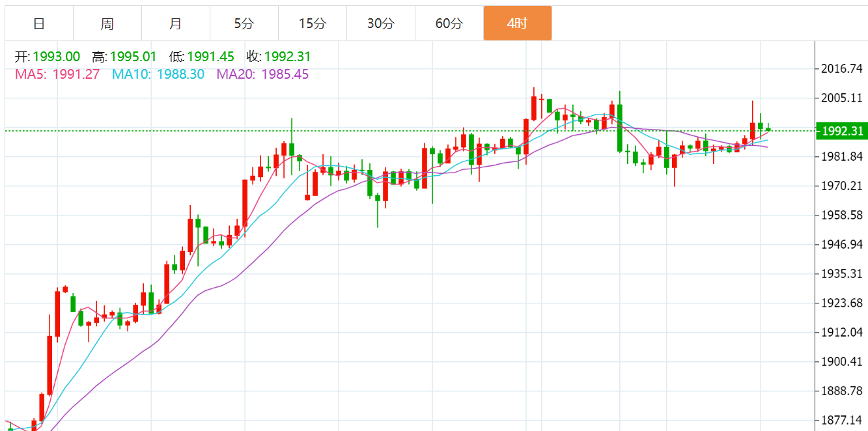Click the 高 high price value 1995.01
The width and height of the screenshot is (868, 431).
(133, 57)
